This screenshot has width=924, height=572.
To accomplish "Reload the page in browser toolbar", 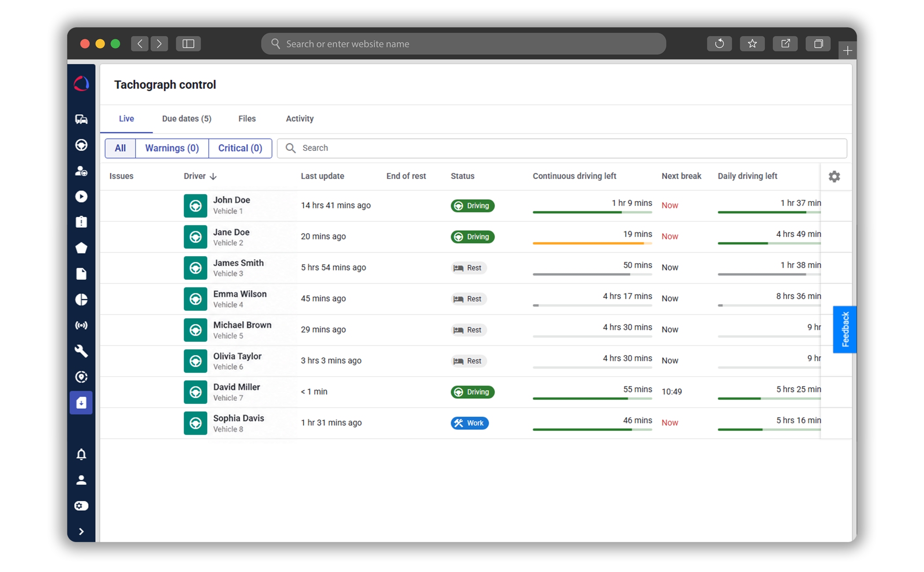I will pos(719,44).
